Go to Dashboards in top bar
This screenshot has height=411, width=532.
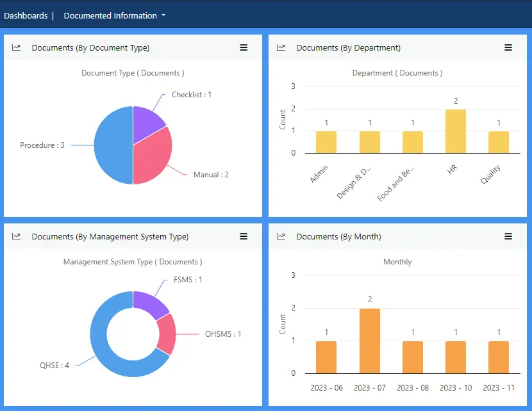26,15
